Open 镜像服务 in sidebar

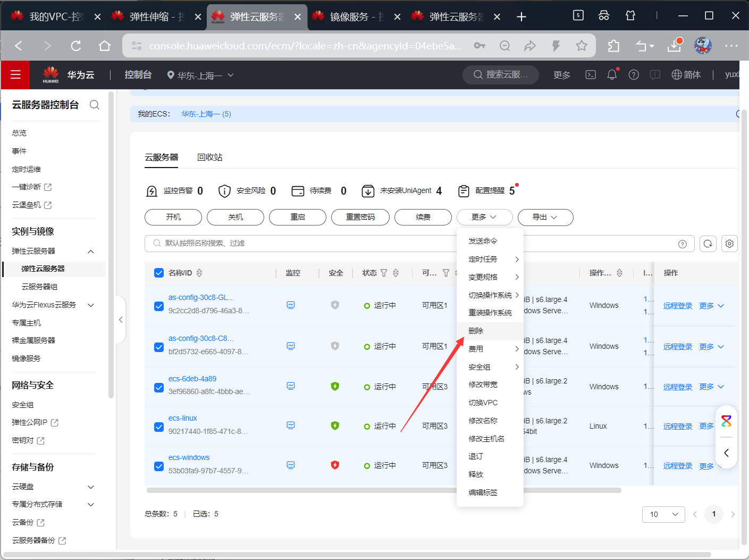click(x=26, y=358)
